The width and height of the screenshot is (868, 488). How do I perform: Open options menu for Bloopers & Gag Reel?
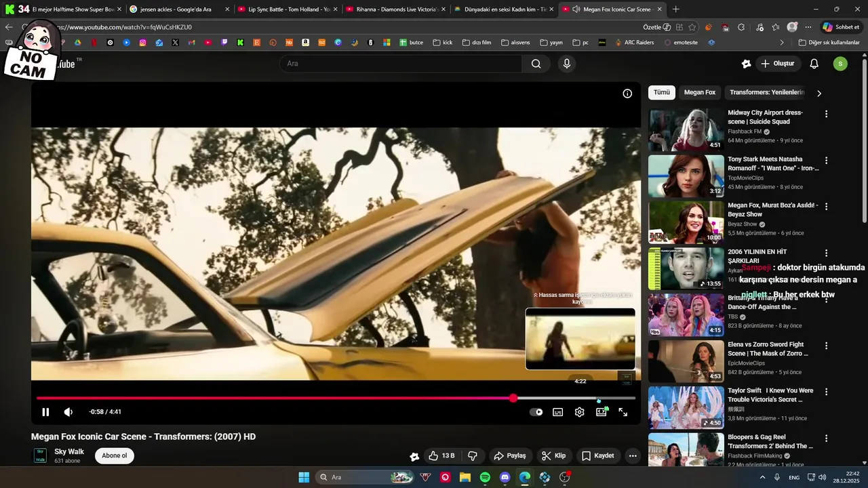pos(826,439)
